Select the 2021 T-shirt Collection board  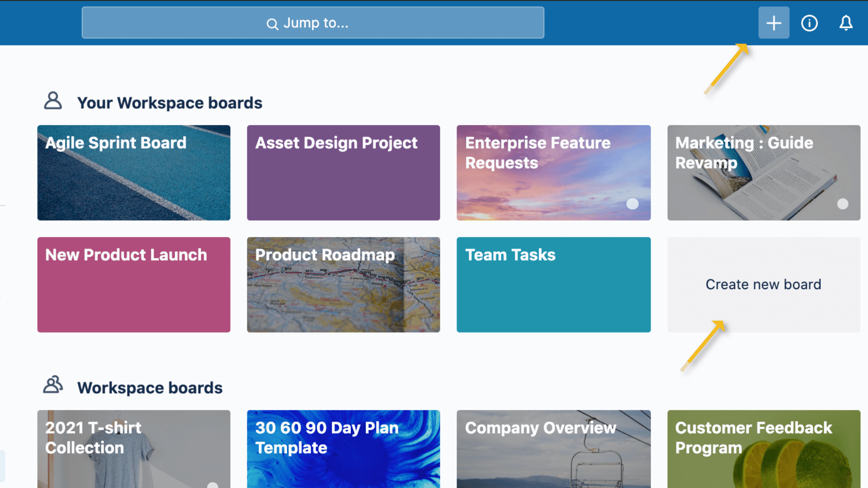click(133, 449)
